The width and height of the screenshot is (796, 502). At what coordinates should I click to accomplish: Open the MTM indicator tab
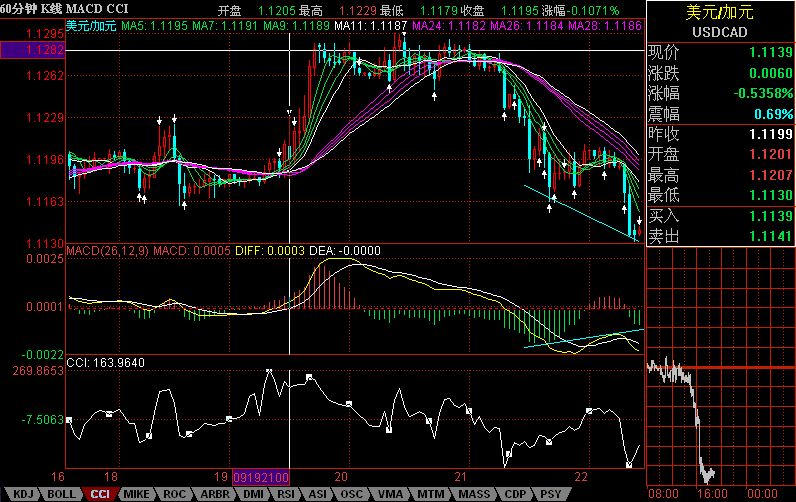(430, 494)
